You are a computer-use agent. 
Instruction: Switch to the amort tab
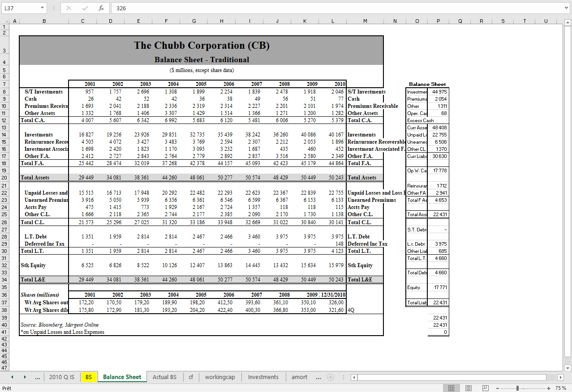click(300, 377)
